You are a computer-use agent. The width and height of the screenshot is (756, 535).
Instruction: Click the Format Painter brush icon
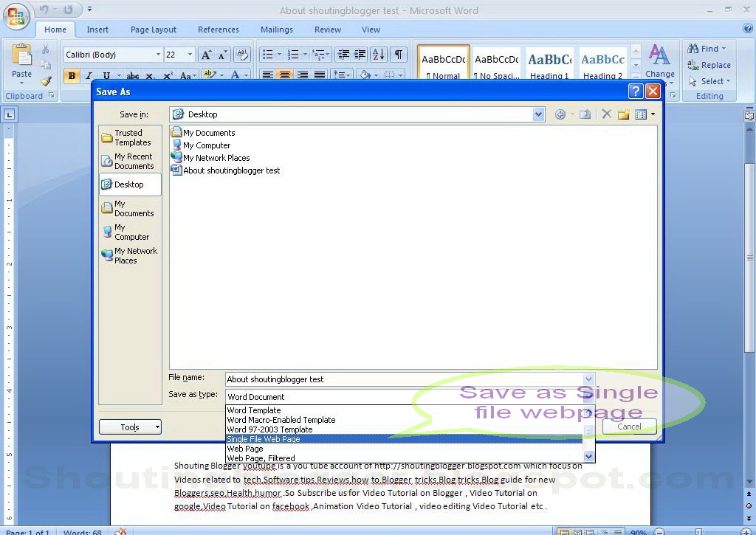[45, 81]
